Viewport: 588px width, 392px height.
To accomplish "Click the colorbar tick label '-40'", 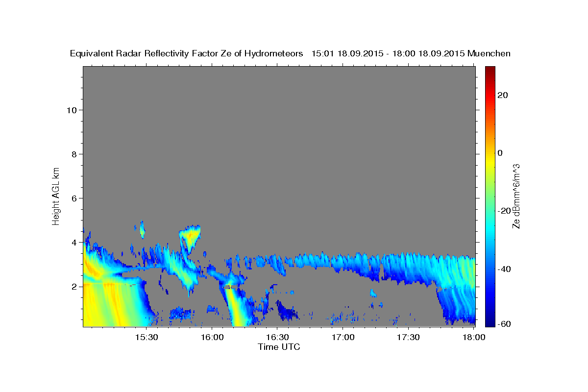I will (x=504, y=269).
